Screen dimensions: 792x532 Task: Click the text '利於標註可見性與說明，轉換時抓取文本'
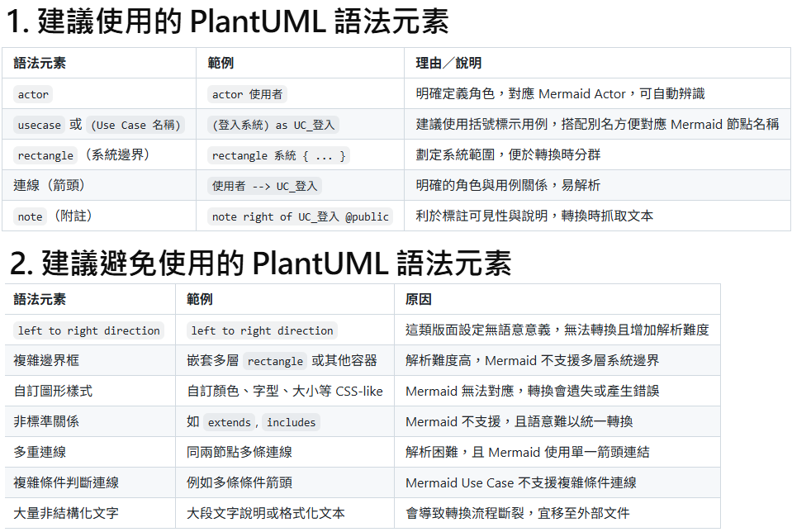[x=534, y=216]
